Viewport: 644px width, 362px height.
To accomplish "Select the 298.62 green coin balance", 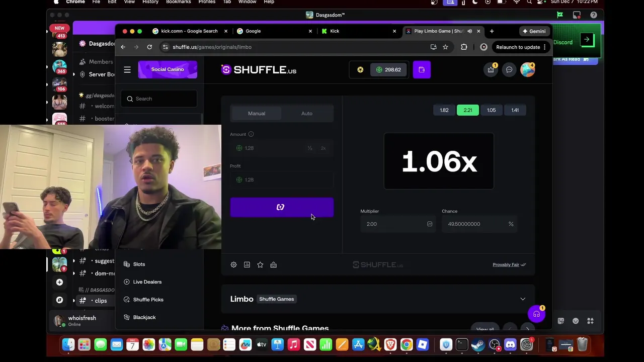I will pyautogui.click(x=388, y=70).
